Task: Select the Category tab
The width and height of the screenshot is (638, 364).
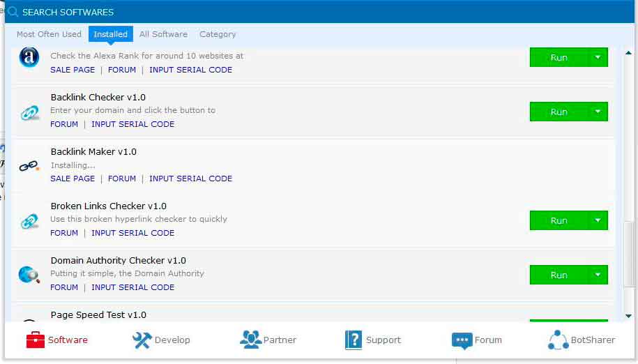Action: tap(218, 34)
